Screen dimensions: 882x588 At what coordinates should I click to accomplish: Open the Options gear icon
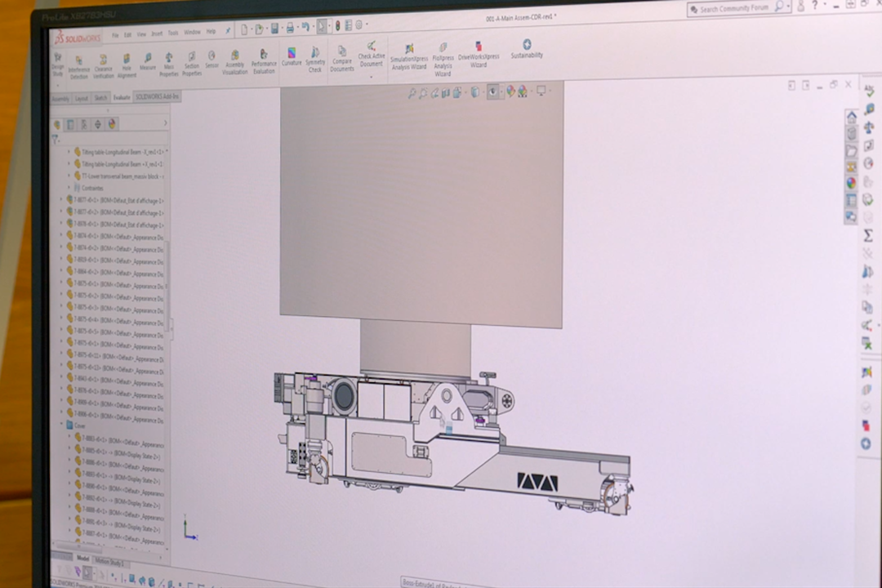pyautogui.click(x=359, y=24)
